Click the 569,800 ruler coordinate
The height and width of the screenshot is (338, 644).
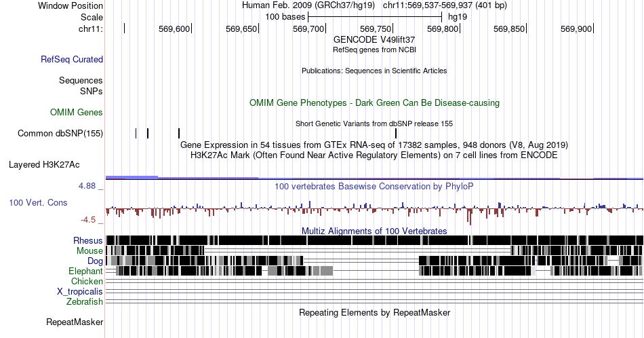click(x=443, y=29)
